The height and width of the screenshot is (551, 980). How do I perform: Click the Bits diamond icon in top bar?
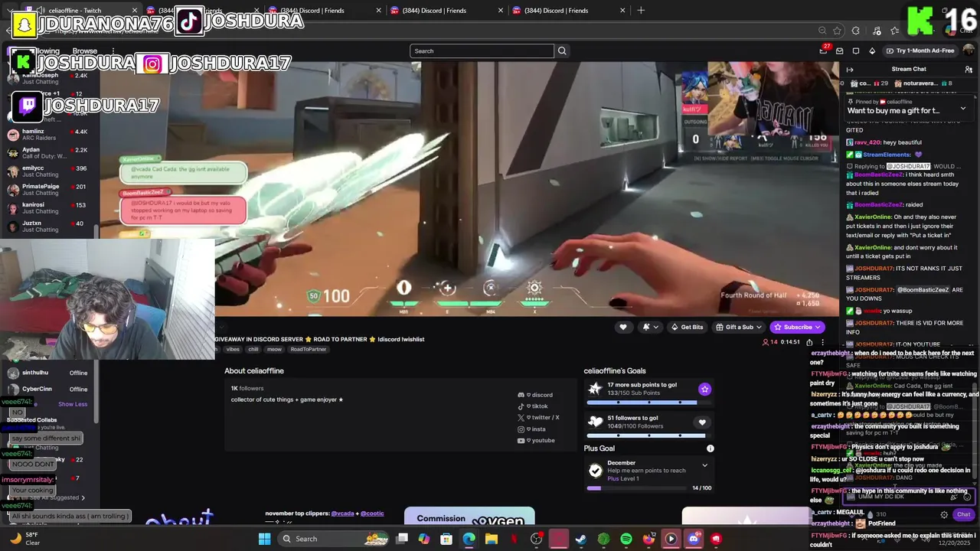872,51
